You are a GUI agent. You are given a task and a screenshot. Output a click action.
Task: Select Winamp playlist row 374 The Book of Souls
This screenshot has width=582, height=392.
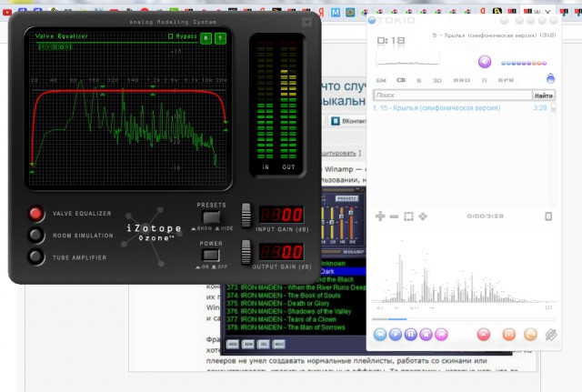284,296
